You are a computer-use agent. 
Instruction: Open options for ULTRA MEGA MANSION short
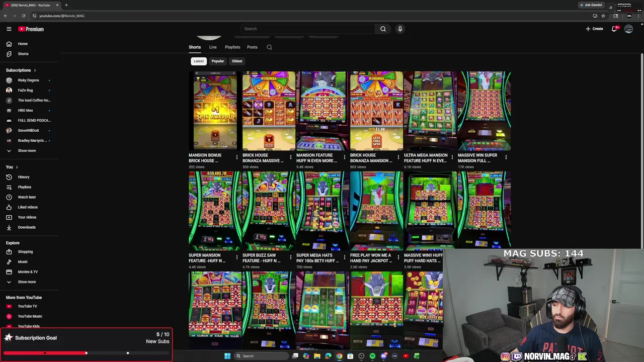click(x=452, y=157)
